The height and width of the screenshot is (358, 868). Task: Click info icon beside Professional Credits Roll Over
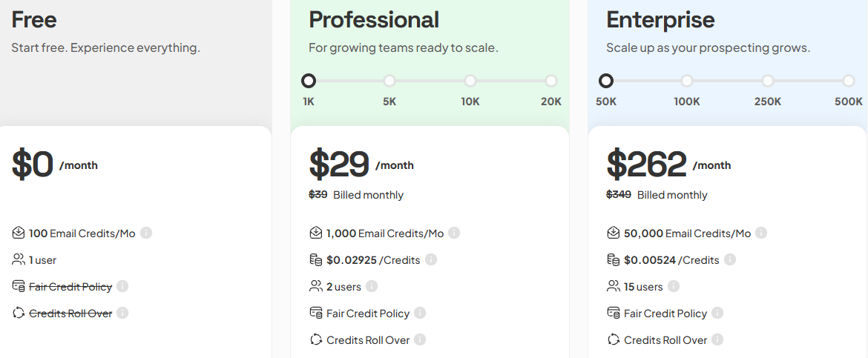[420, 339]
